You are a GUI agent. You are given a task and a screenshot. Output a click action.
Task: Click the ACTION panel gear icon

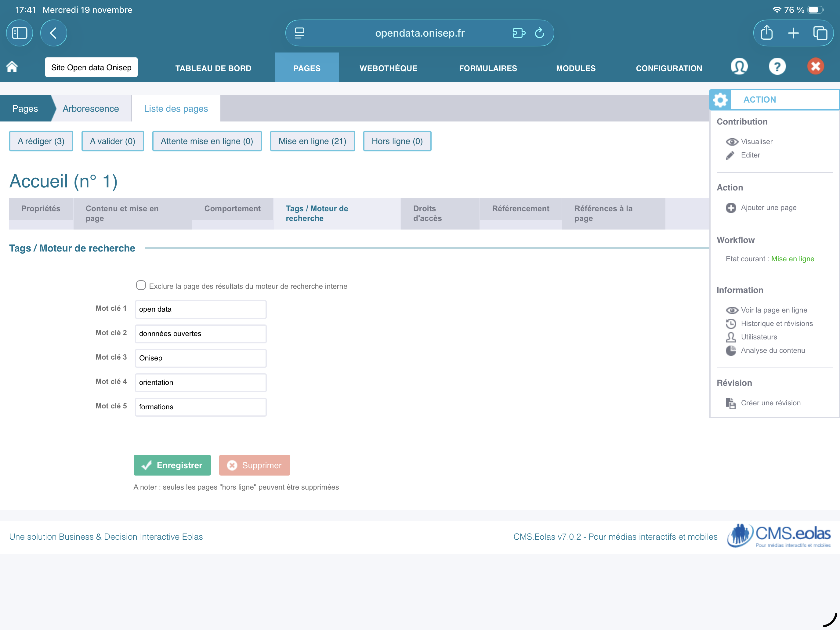click(x=720, y=100)
